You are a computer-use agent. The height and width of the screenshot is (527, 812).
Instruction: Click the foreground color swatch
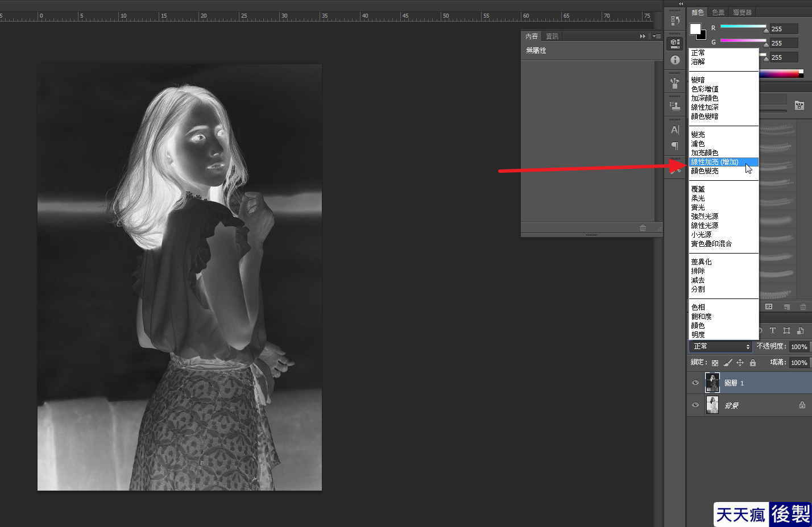695,29
